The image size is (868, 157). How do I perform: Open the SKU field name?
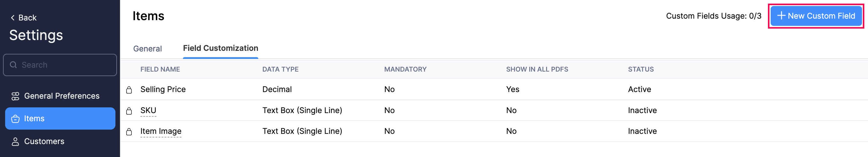coord(148,110)
